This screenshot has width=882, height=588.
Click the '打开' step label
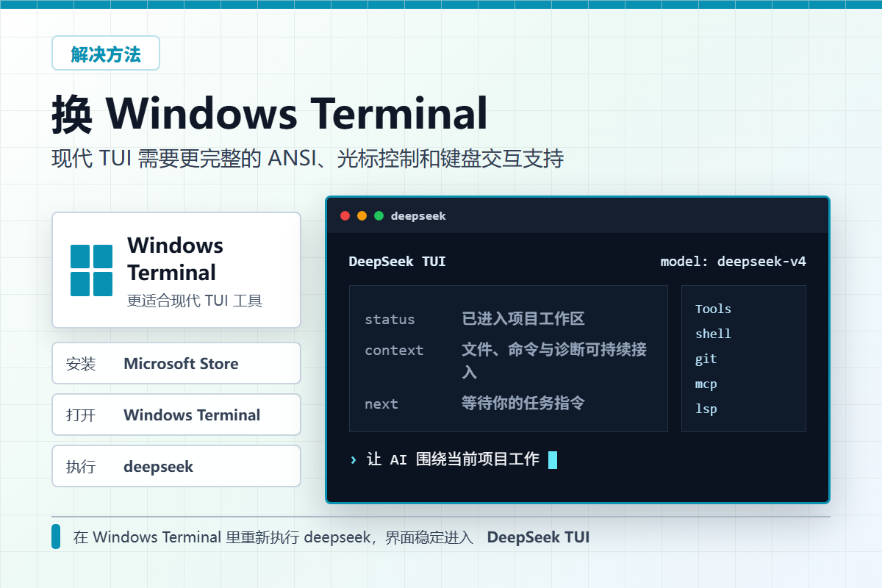(x=81, y=415)
